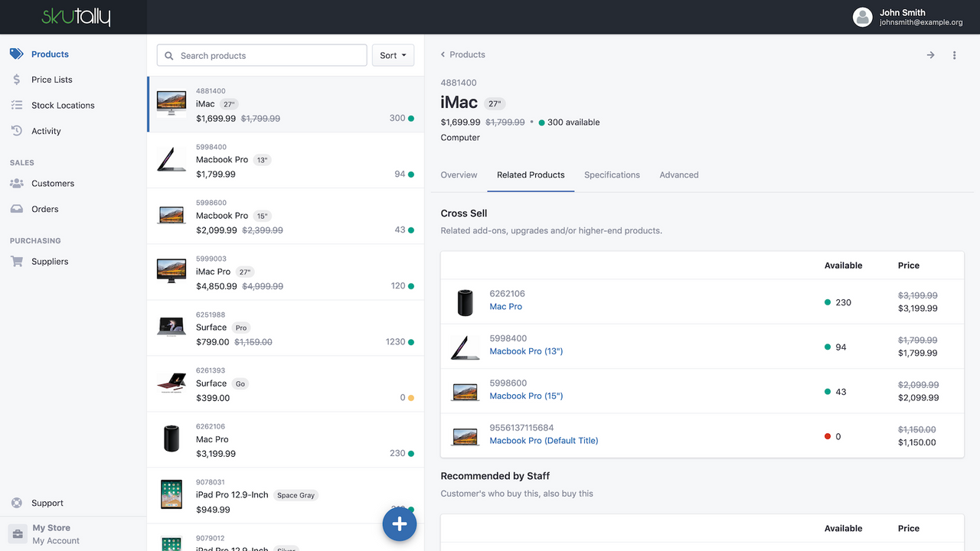Viewport: 980px width, 551px height.
Task: Open the Mac Pro cross sell link
Action: tap(506, 307)
